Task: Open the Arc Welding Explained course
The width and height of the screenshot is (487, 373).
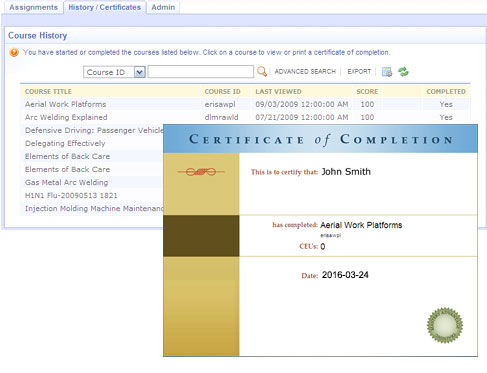Action: (x=66, y=117)
